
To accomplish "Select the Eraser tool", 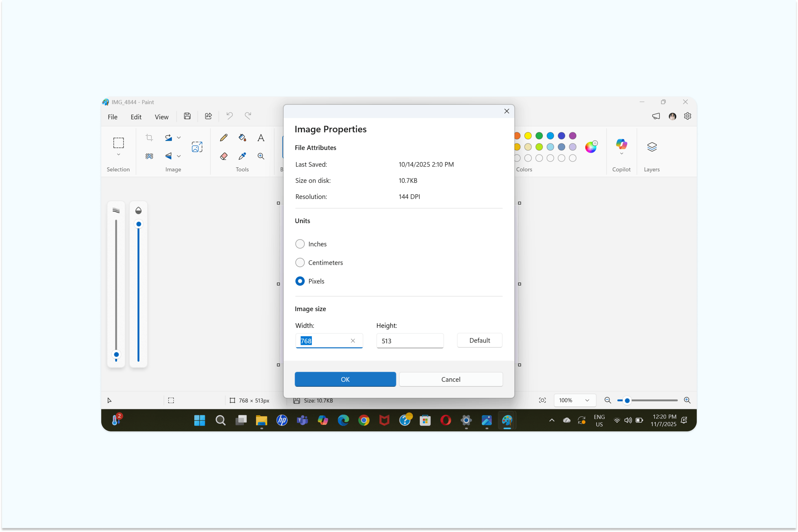I will click(x=223, y=156).
